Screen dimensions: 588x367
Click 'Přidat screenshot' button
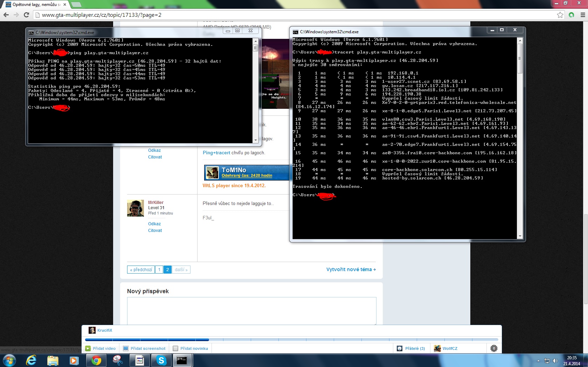tap(144, 348)
